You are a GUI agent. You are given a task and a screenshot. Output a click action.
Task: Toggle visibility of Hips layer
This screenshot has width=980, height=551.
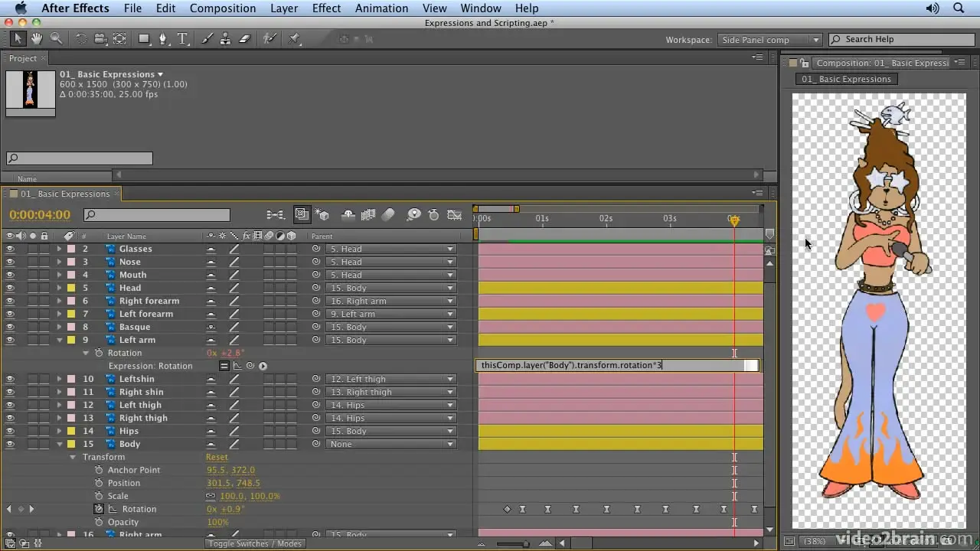(x=10, y=431)
